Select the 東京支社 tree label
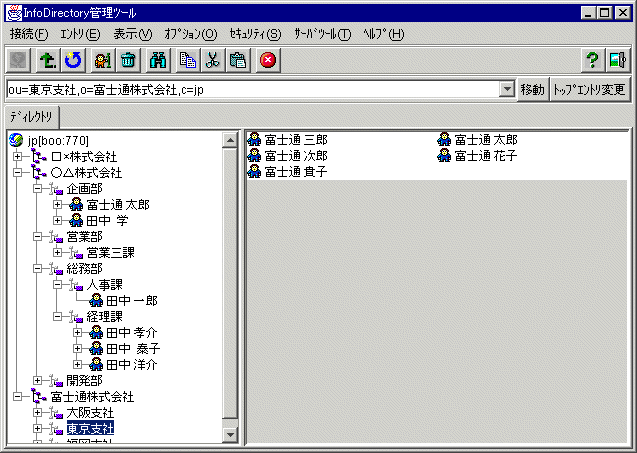 point(90,428)
